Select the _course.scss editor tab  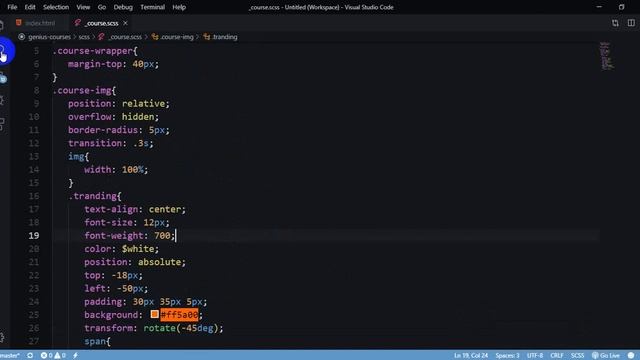pos(102,23)
